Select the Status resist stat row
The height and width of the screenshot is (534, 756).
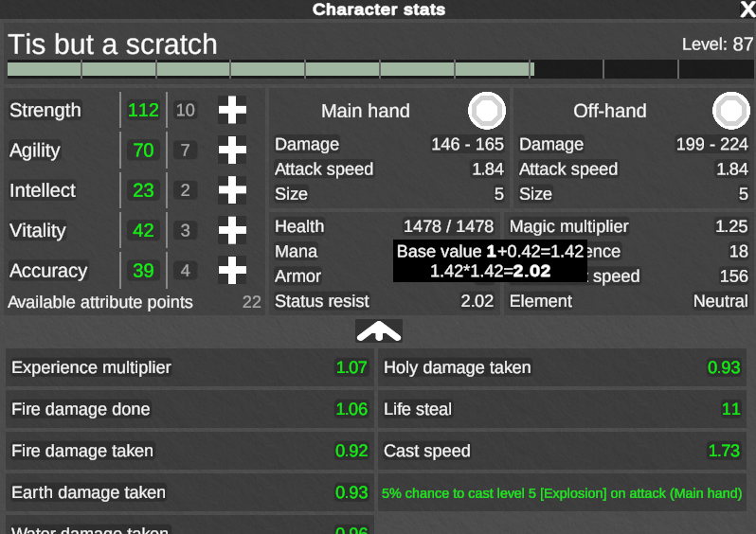[x=385, y=301]
